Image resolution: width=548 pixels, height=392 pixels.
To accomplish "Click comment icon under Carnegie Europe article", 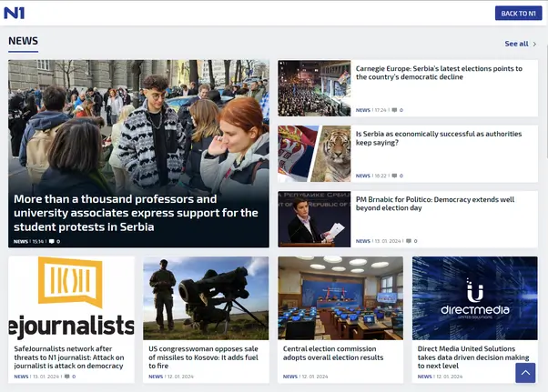I will point(393,110).
